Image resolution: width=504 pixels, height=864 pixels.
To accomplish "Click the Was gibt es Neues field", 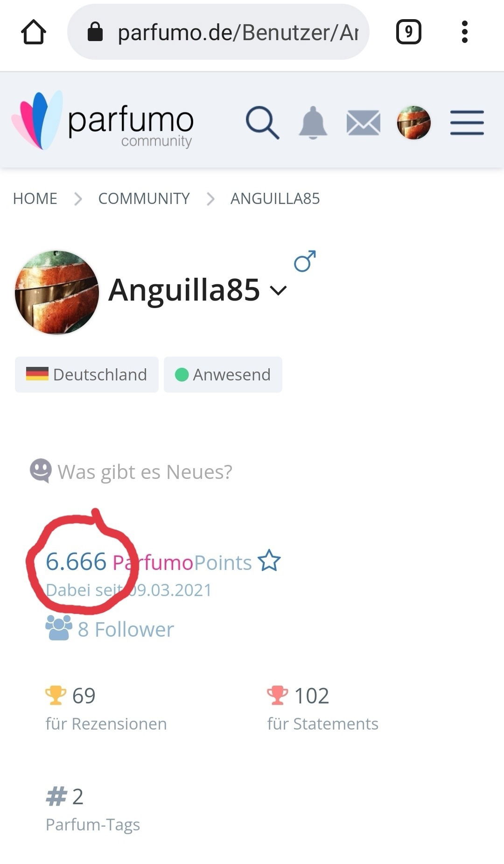I will (131, 471).
